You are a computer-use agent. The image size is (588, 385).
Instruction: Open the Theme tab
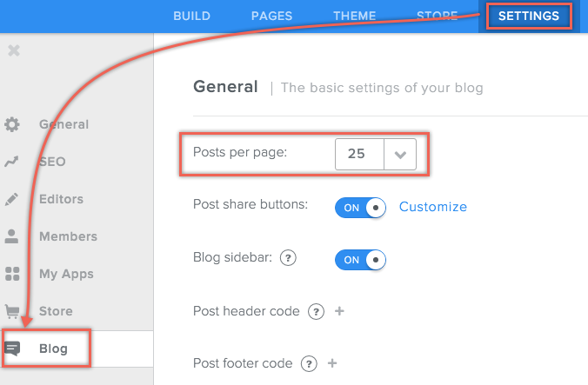(355, 16)
